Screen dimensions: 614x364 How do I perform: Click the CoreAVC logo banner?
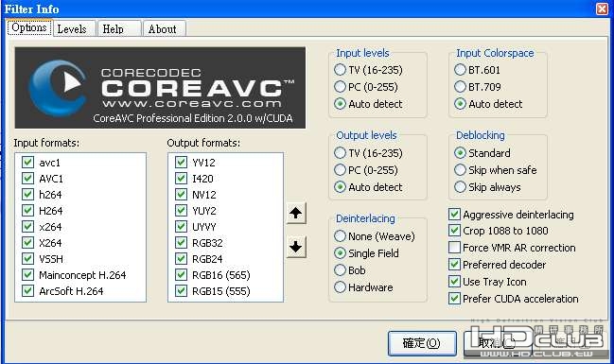(160, 88)
